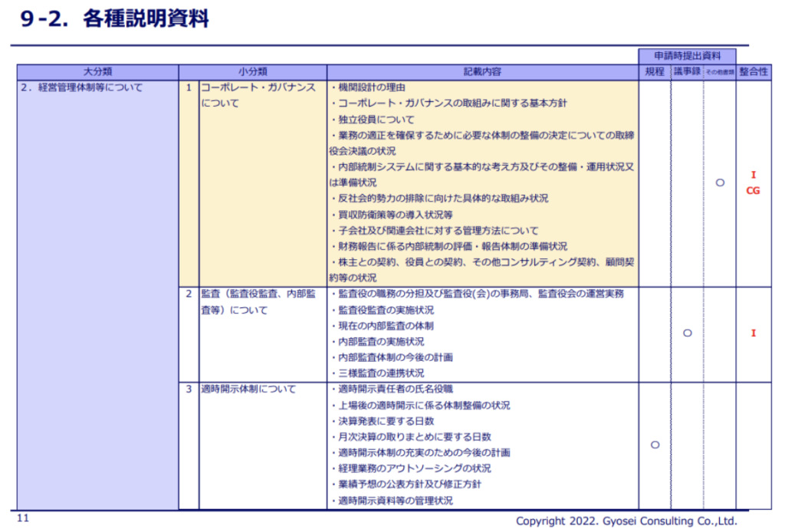
Task: Click the slide title '9-2. 各種説明資料'
Action: [115, 19]
